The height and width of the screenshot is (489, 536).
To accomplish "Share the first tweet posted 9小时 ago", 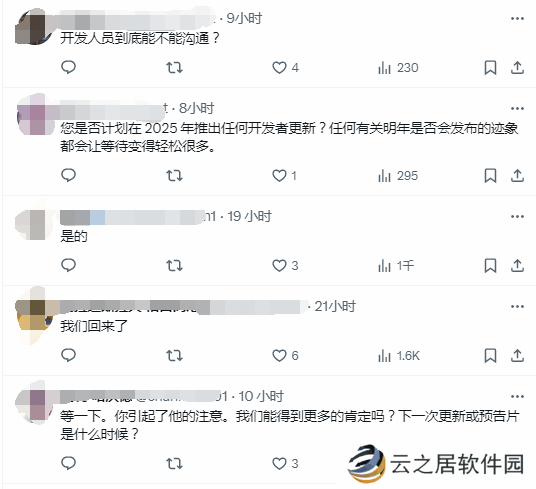I will pyautogui.click(x=517, y=67).
